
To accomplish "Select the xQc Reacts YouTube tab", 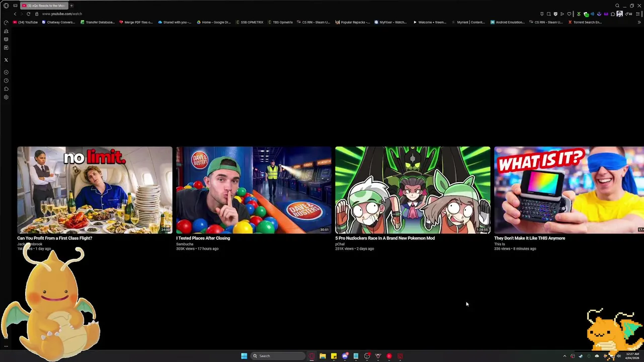I will click(43, 6).
